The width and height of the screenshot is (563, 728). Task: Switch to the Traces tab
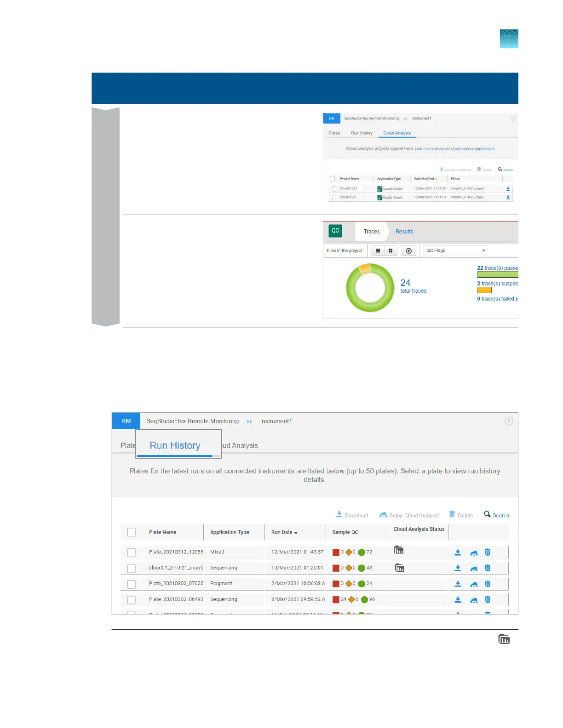pyautogui.click(x=372, y=232)
